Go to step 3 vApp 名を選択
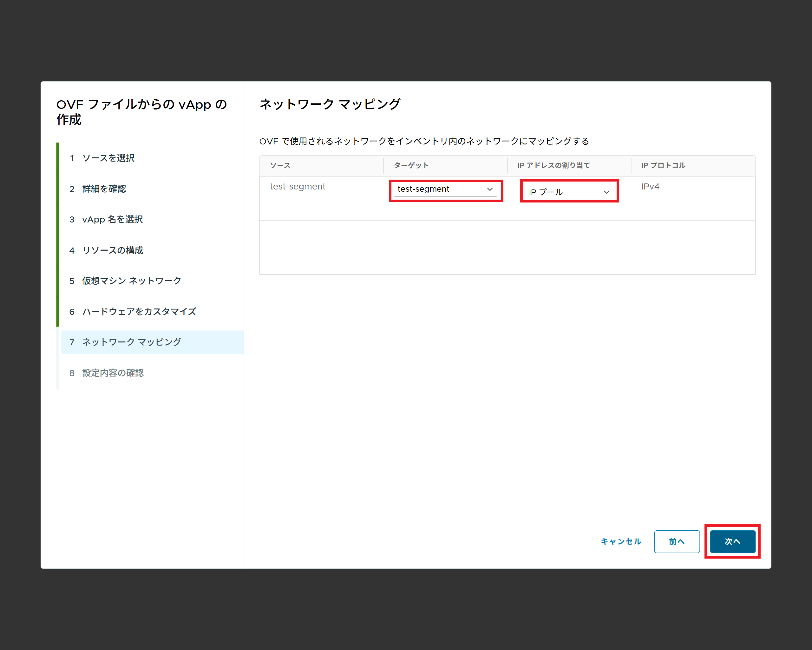812x650 pixels. pyautogui.click(x=112, y=219)
